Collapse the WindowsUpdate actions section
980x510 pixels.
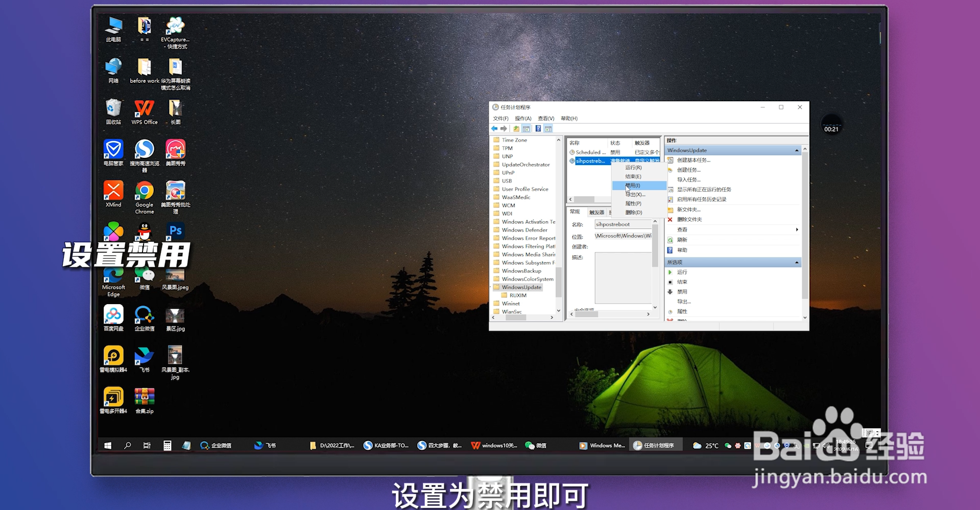[797, 150]
